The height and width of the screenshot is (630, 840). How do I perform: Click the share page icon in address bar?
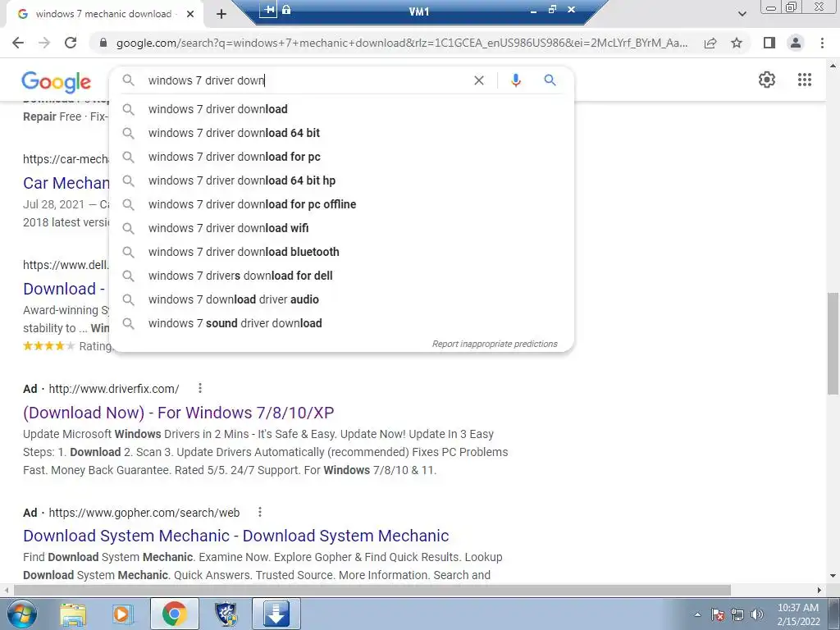click(710, 43)
